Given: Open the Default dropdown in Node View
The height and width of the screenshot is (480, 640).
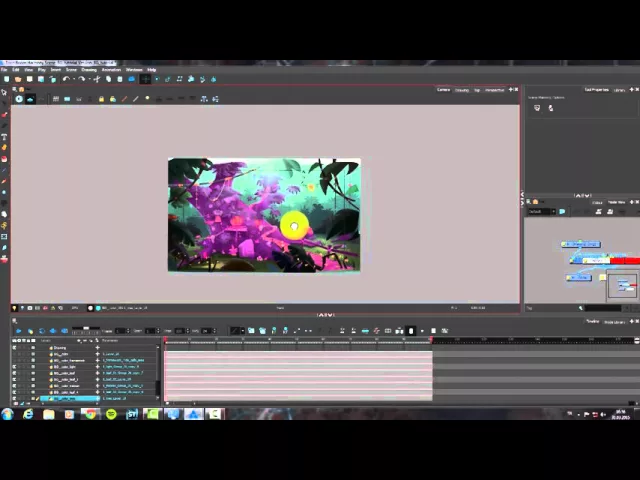Looking at the screenshot, I should (x=542, y=211).
